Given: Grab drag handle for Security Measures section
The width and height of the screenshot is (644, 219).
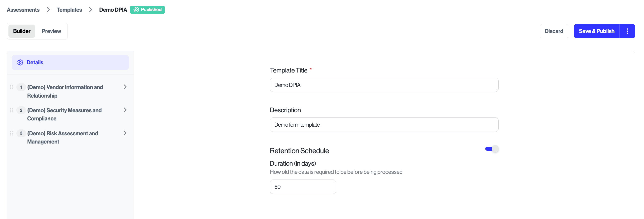Looking at the screenshot, I should coord(11,110).
